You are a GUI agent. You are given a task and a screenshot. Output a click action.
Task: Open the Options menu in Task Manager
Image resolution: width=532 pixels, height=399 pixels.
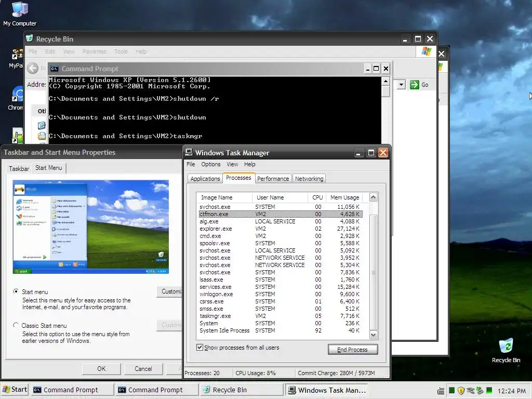(x=211, y=164)
